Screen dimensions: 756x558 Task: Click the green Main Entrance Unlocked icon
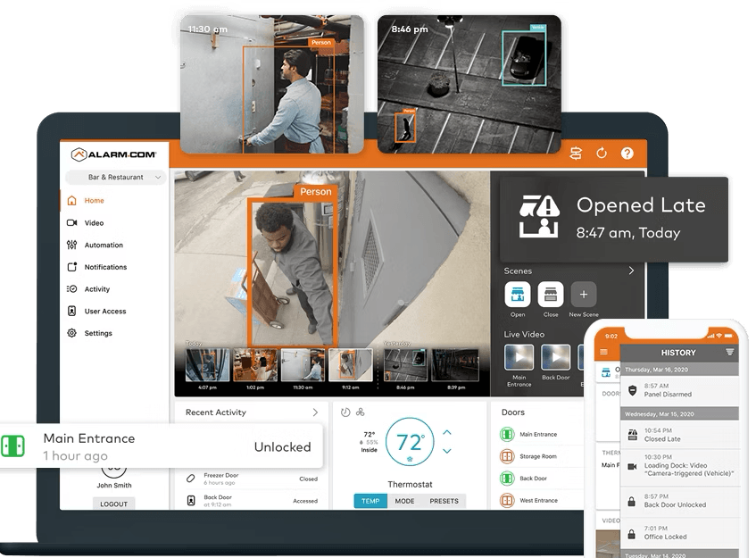pos(12,446)
